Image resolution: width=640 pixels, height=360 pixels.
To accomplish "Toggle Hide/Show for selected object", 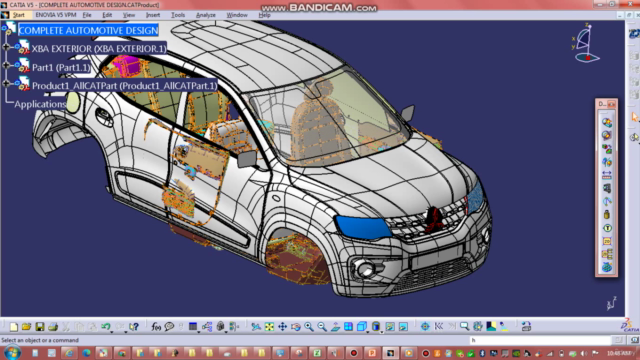I will 390,327.
